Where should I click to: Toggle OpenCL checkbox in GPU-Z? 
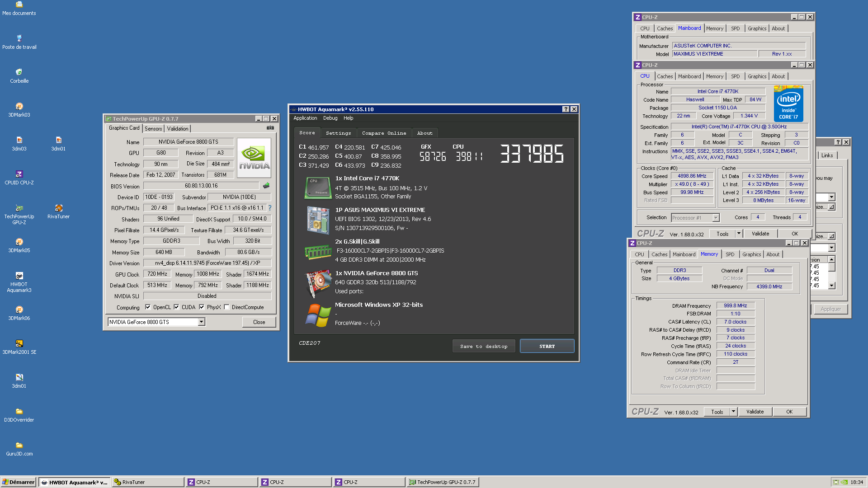(x=148, y=307)
